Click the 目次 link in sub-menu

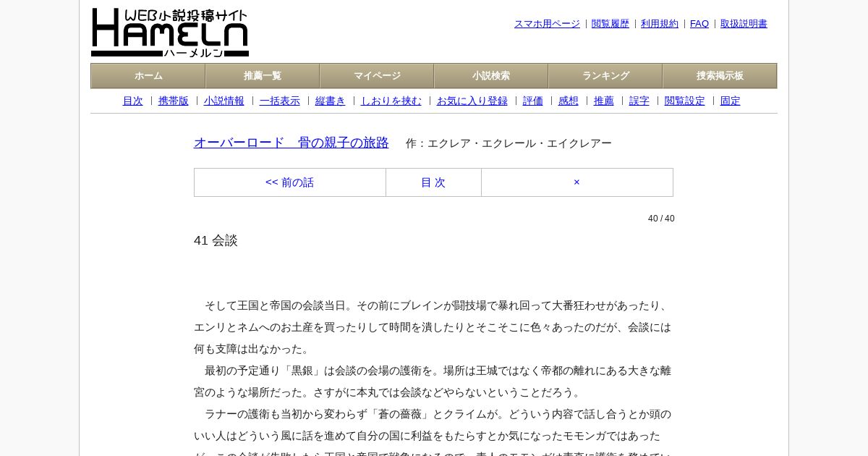point(133,101)
